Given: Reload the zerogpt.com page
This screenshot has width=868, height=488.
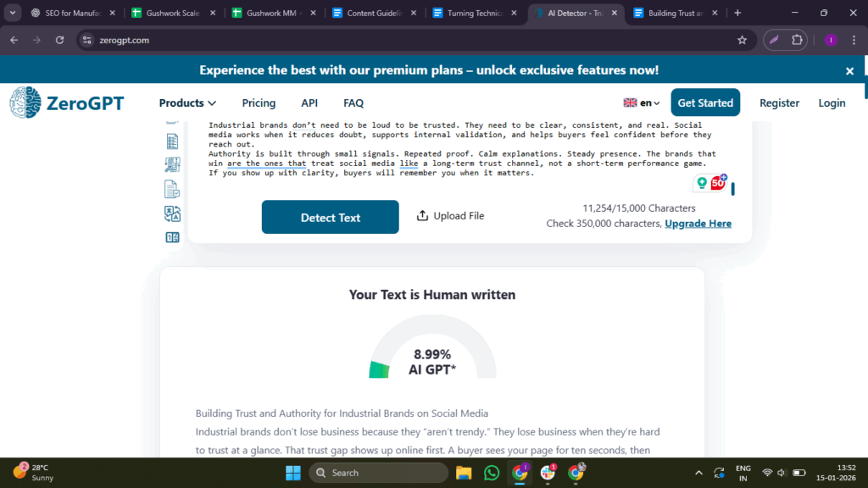Looking at the screenshot, I should click(59, 40).
